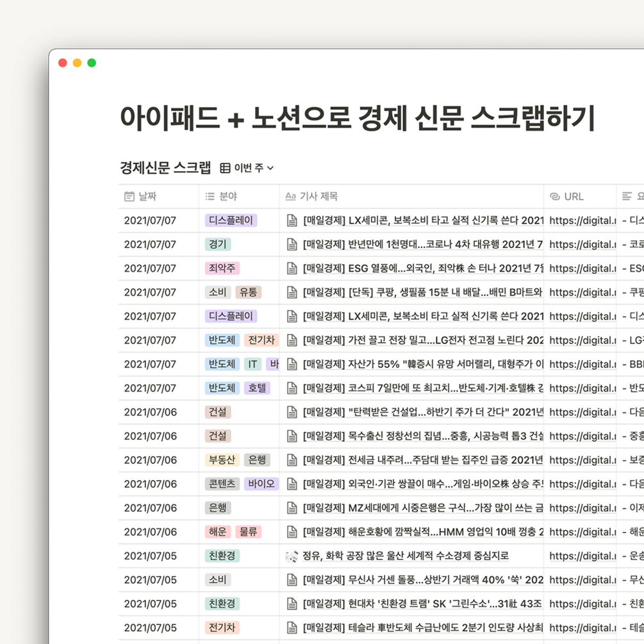Click 2021/07/07 date in 죄악주 row

[150, 268]
